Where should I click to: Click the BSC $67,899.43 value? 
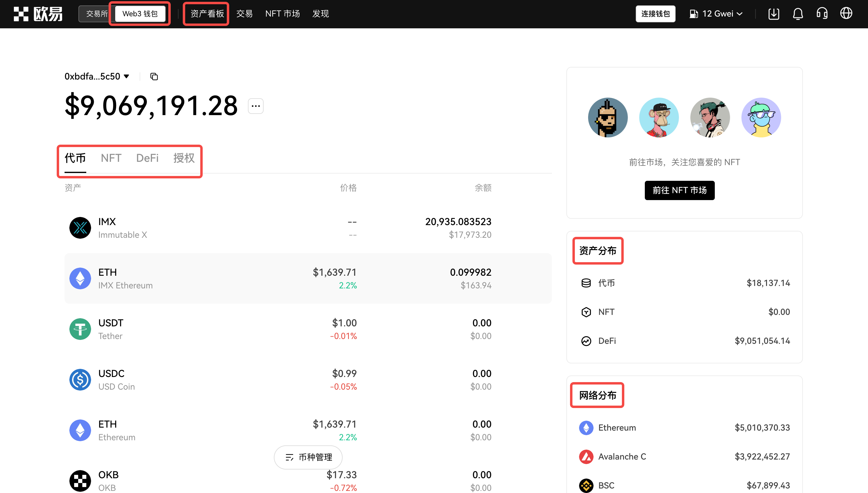(768, 485)
